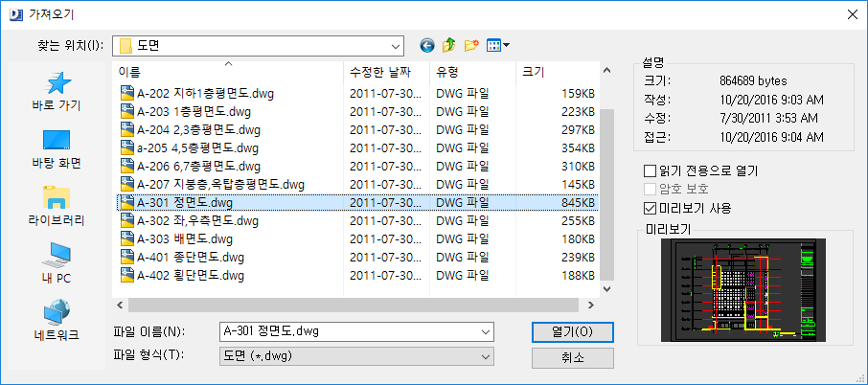Screen dimensions: 868x385
Task: Sort by 이름 column header
Action: click(x=227, y=72)
